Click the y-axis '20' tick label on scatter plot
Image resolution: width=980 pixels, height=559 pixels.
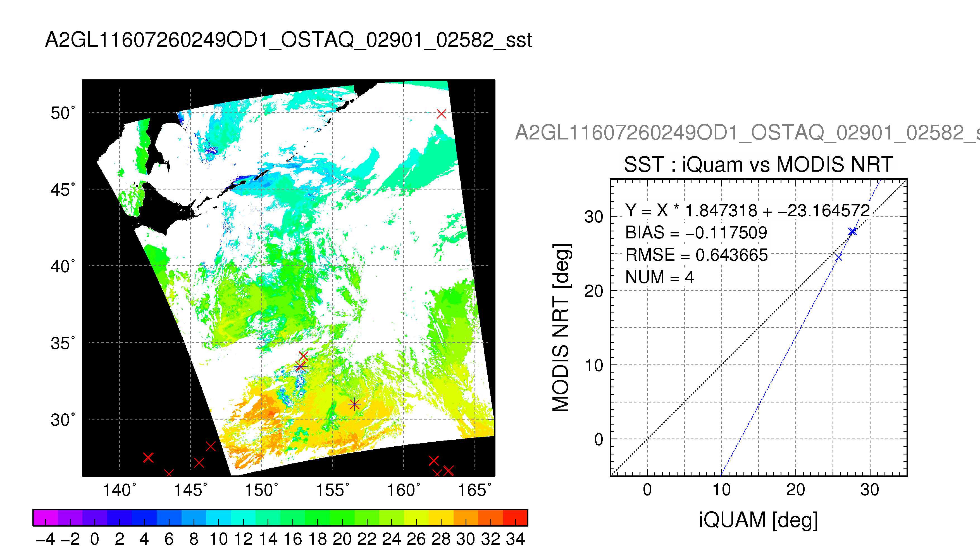click(594, 291)
